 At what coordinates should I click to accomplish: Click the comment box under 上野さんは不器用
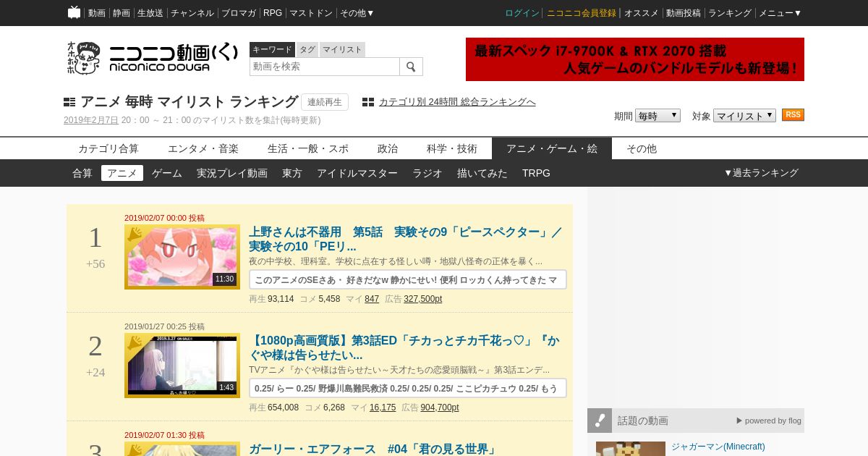click(x=408, y=279)
